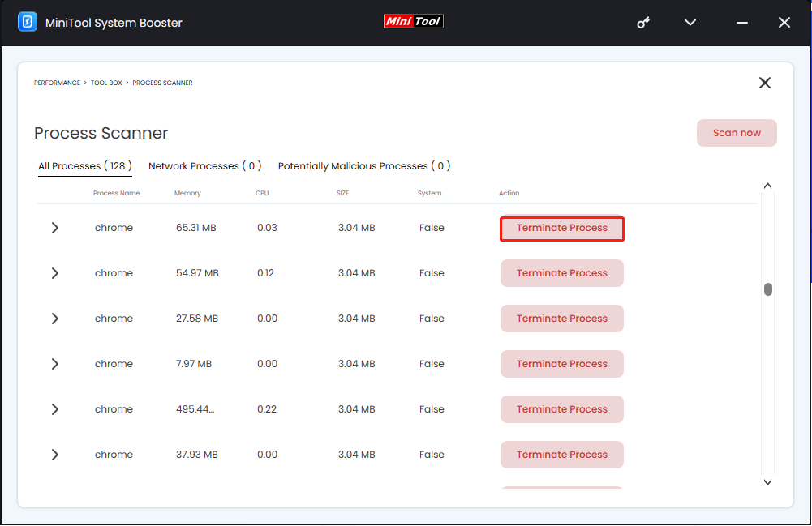Go to PERFORMANCE breadcrumb
Viewport: 812px width, 526px height.
coord(57,83)
